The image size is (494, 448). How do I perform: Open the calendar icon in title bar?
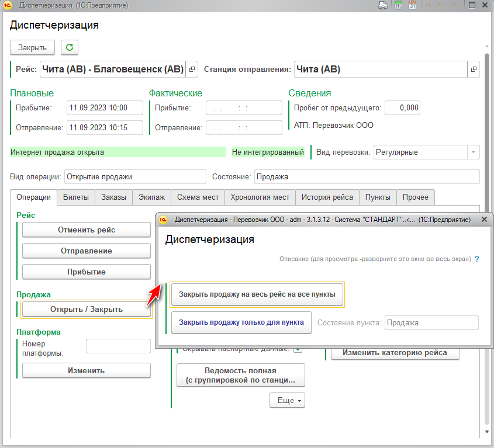click(x=412, y=6)
